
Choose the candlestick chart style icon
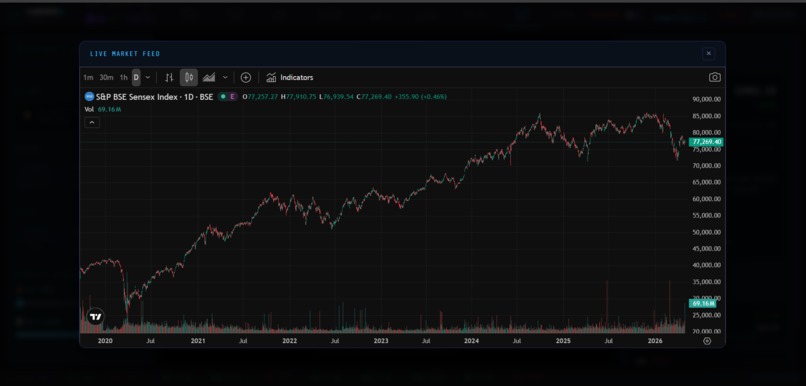tap(189, 78)
